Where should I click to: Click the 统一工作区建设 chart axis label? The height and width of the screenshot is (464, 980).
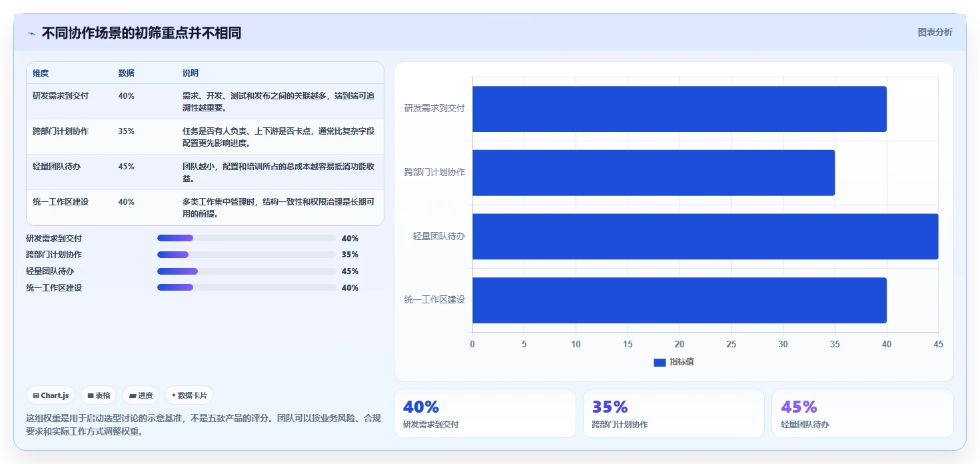434,300
